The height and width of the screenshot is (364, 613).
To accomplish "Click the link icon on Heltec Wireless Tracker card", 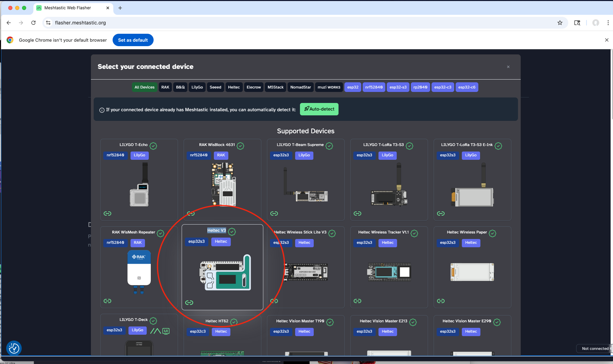I will 357,301.
